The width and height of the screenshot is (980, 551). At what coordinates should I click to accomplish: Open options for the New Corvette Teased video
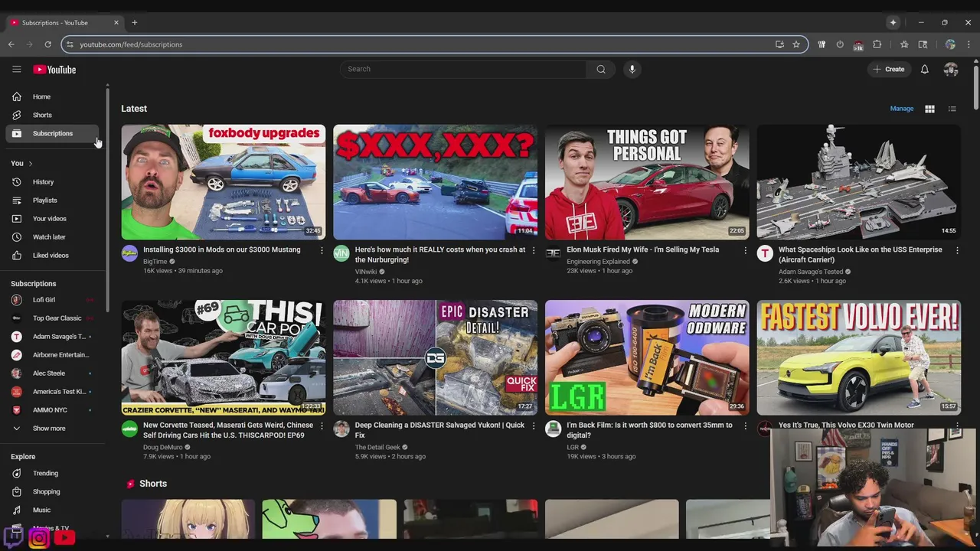(322, 426)
